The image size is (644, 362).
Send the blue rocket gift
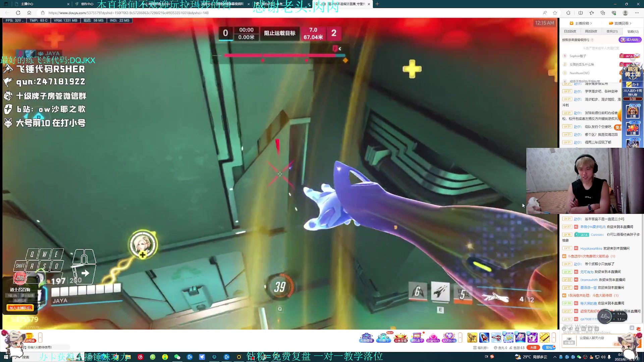(x=484, y=338)
